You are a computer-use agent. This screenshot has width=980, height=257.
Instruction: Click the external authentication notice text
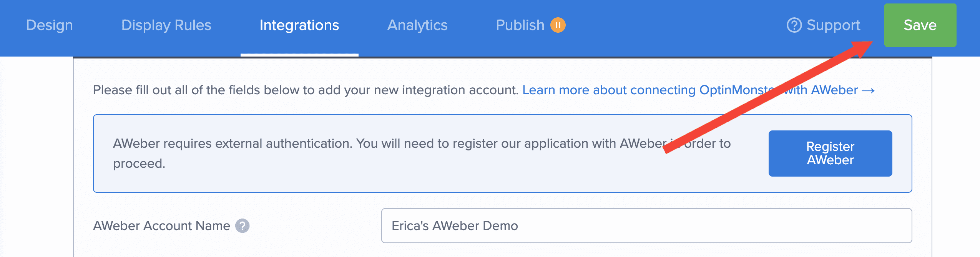pyautogui.click(x=384, y=144)
